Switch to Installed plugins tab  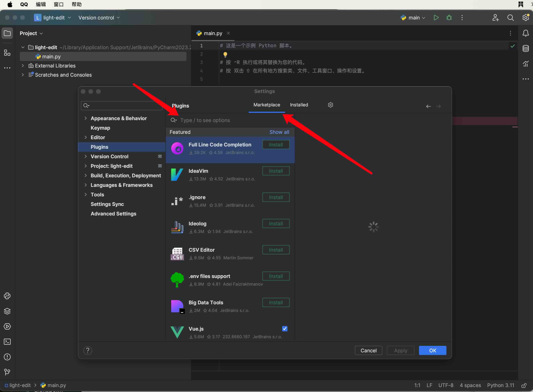tap(299, 105)
